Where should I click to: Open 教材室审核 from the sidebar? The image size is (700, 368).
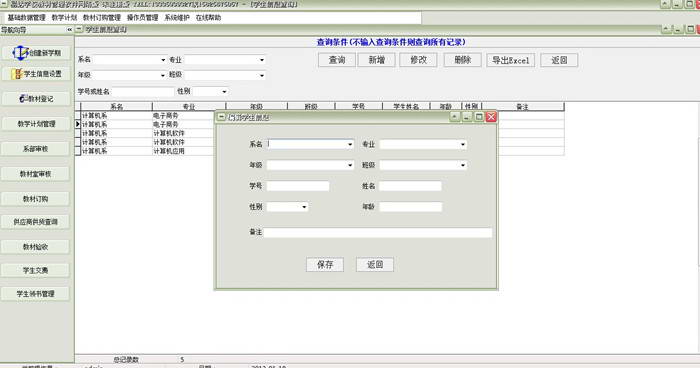point(36,174)
